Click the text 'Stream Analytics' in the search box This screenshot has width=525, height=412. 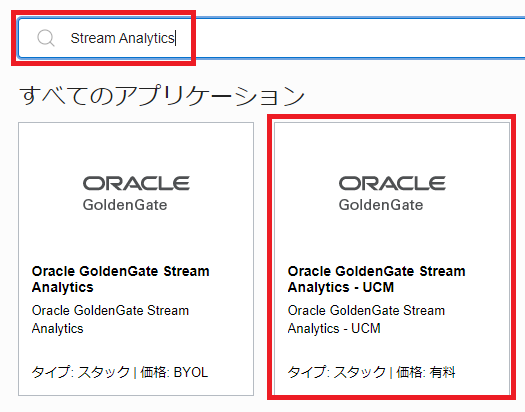tap(123, 38)
